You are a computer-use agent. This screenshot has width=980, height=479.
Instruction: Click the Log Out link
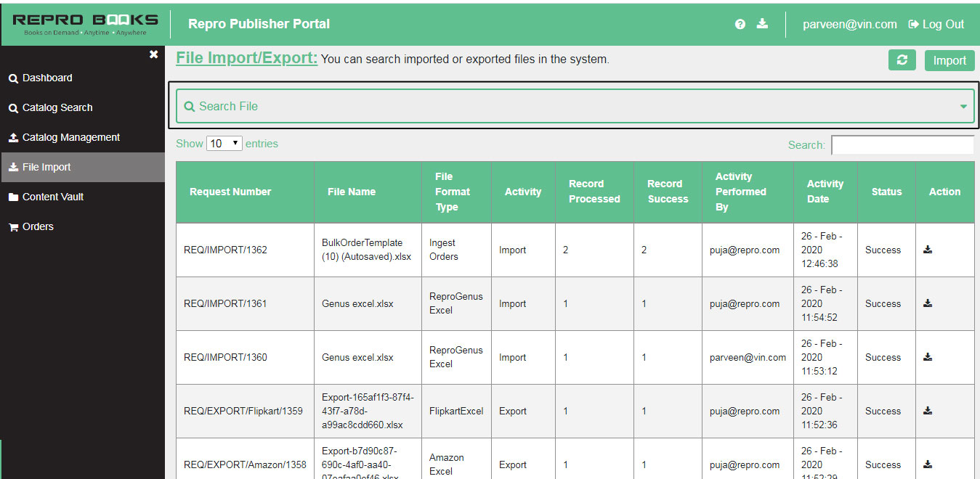(x=936, y=24)
